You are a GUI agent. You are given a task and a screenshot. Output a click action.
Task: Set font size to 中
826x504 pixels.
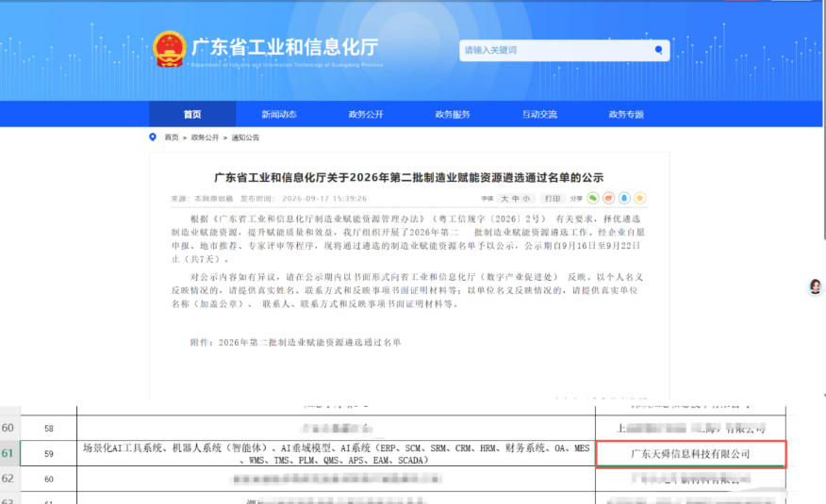tap(516, 199)
